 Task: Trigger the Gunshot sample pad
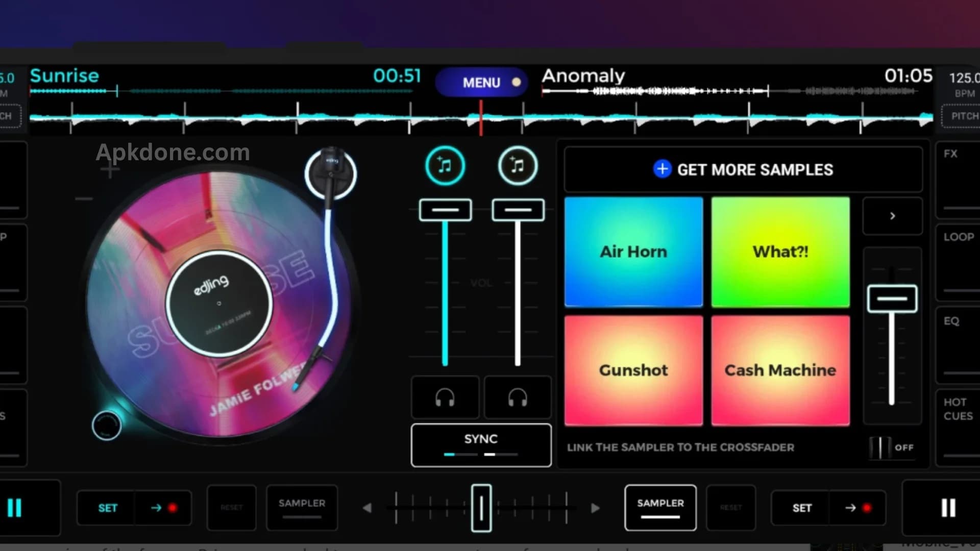pos(633,370)
